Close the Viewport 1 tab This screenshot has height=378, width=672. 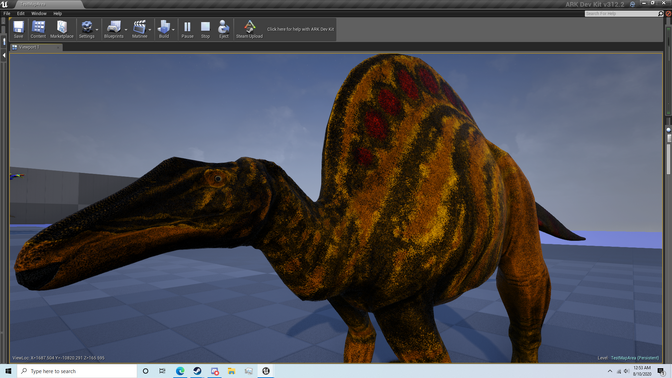[58, 47]
